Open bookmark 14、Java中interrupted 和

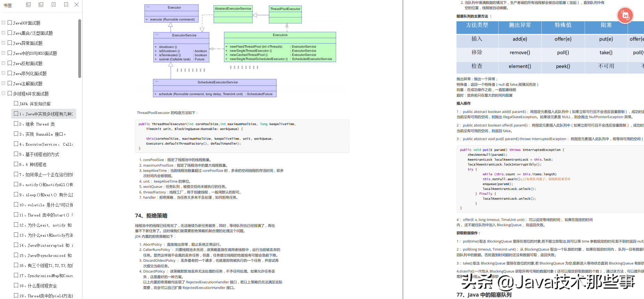pyautogui.click(x=46, y=245)
